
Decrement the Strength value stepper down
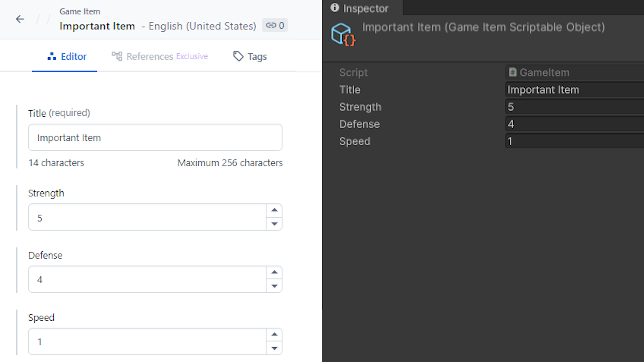tap(274, 224)
